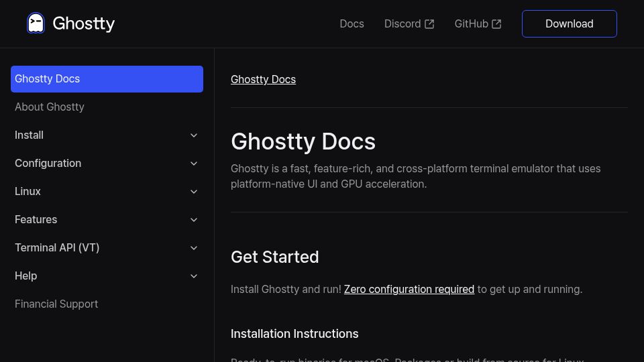Click the Ghostty Docs main heading

(303, 141)
